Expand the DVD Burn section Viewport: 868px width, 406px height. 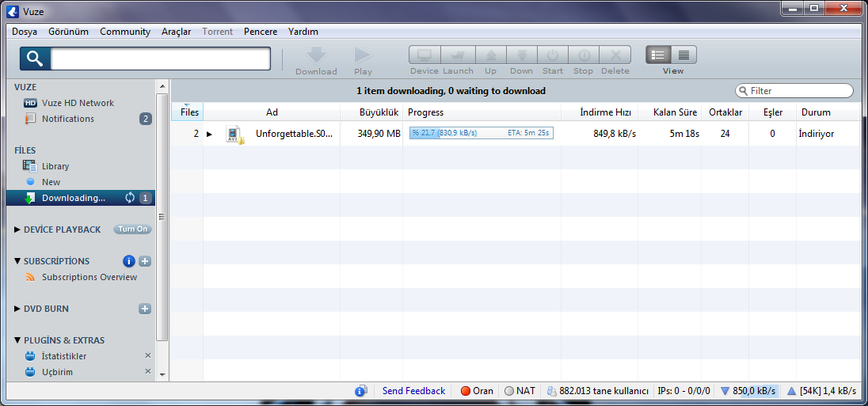[17, 309]
